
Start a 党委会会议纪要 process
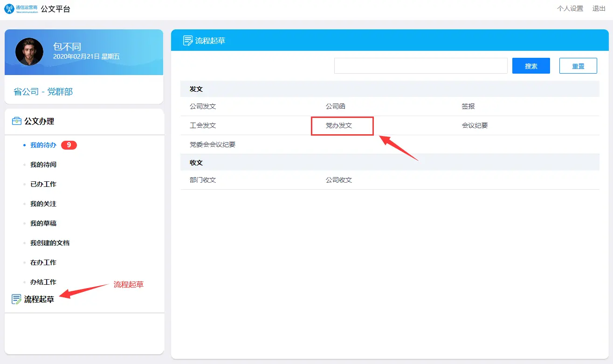213,144
